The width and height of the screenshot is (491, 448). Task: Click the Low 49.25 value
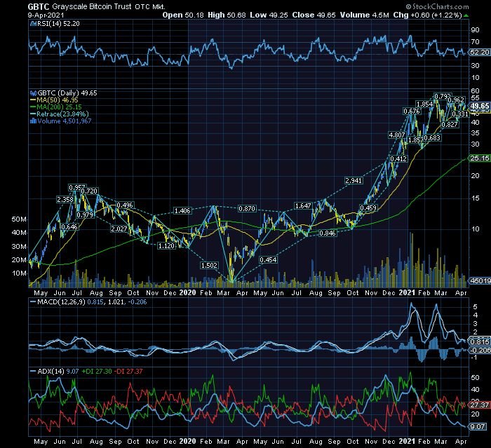click(269, 15)
